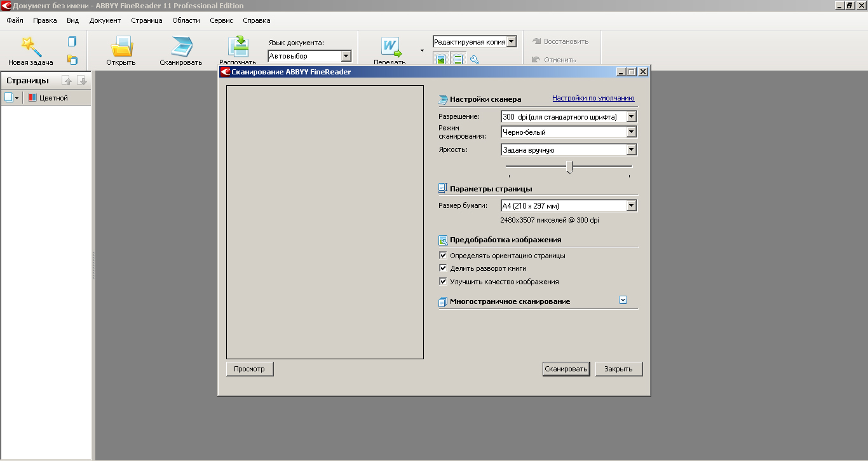The image size is (868, 461).
Task: Open the Передать arrow dropdown
Action: click(x=422, y=50)
